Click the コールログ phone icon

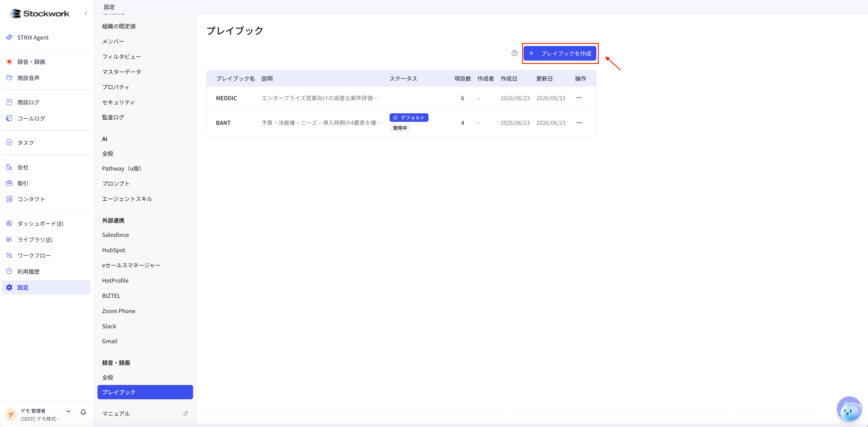[9, 118]
